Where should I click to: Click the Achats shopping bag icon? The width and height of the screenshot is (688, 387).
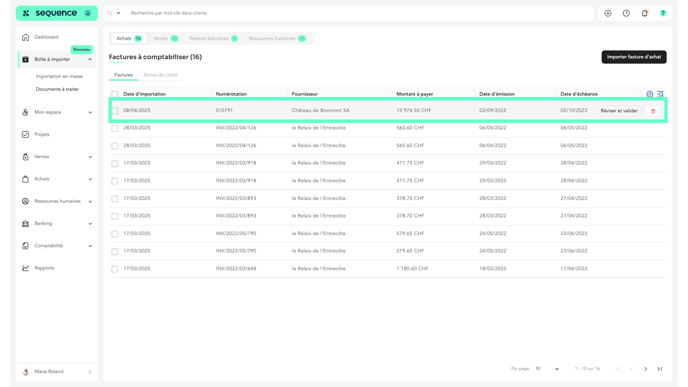coord(25,179)
